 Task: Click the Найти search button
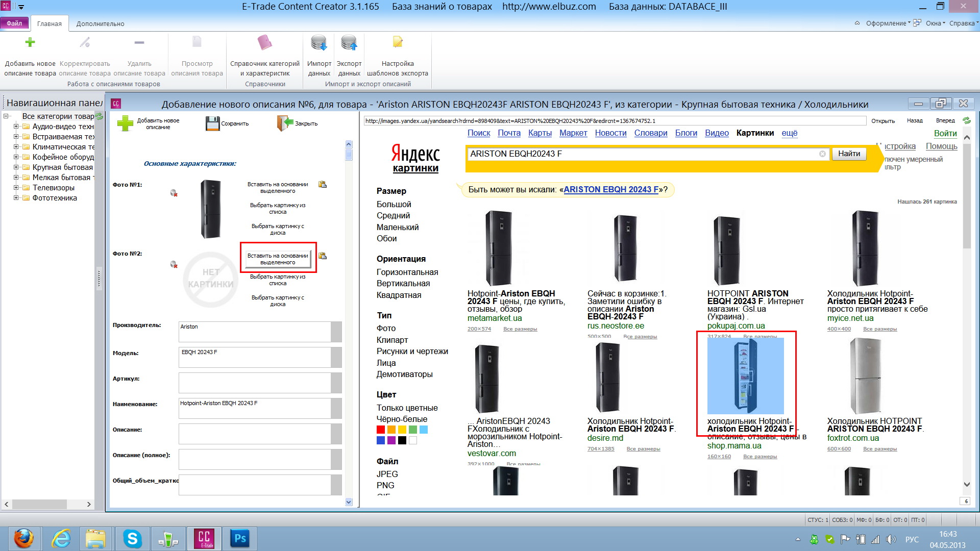(849, 154)
